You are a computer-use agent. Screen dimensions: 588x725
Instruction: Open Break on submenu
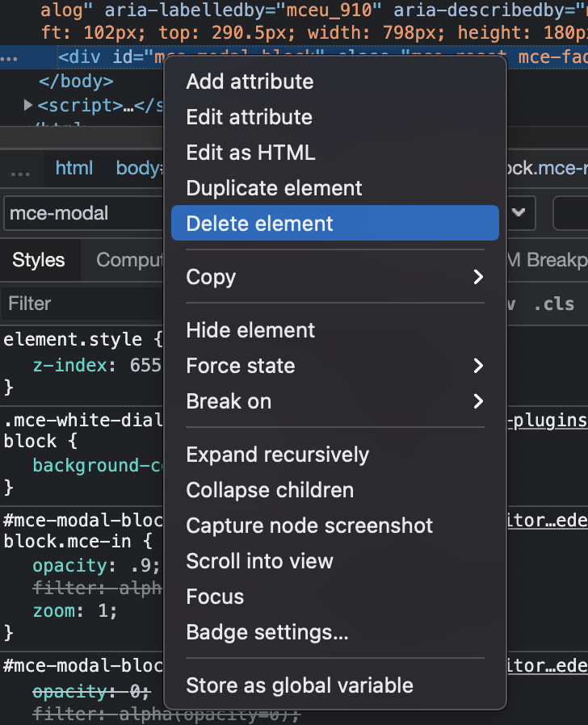[335, 401]
